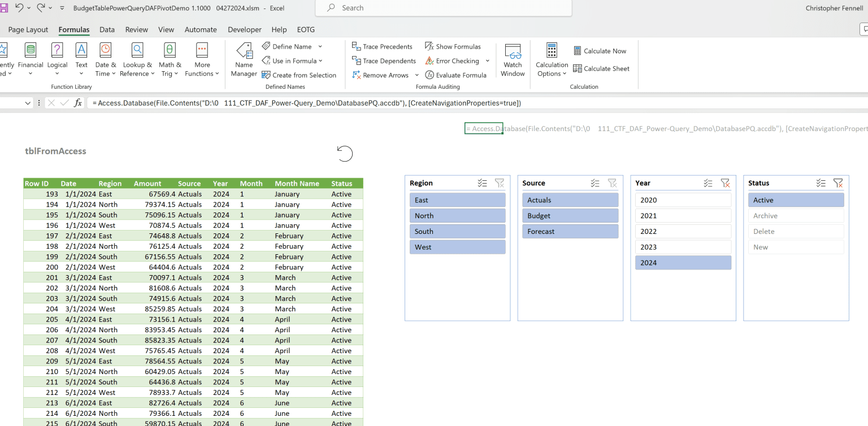Open the Evaluate Formula dialog
Viewport: 868px width, 426px height.
coord(456,75)
